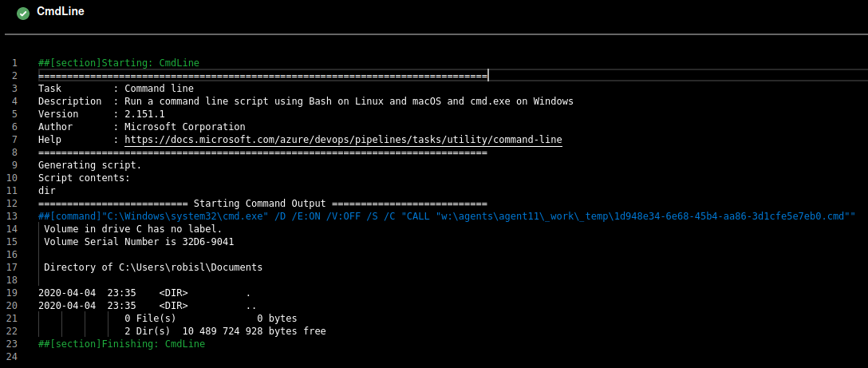Click the "Starting Command Output" separator line

click(262, 204)
